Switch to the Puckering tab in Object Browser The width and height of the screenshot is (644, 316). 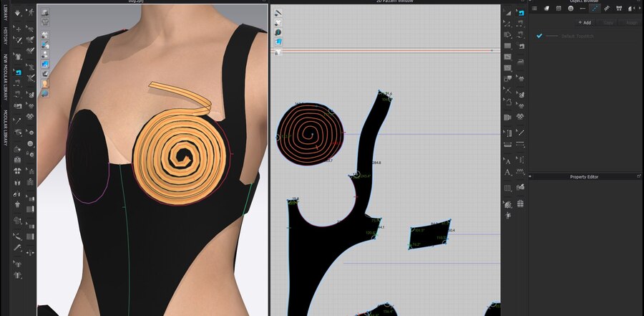tap(607, 8)
